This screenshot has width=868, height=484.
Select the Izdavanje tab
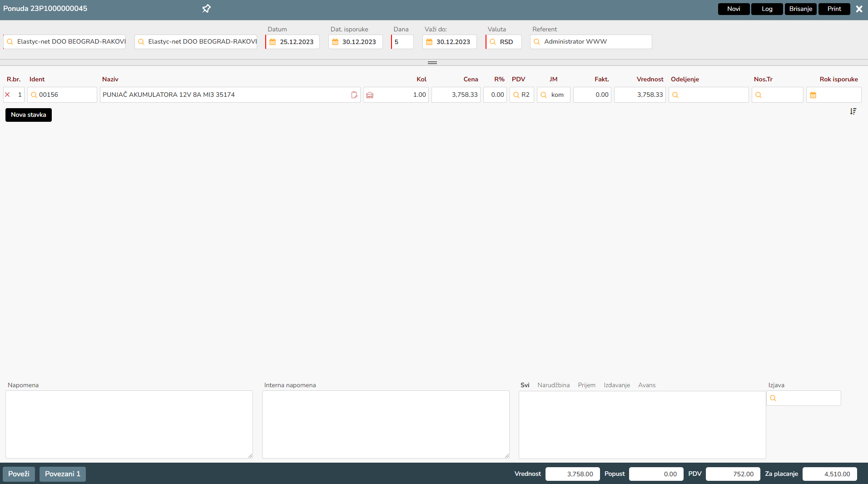[x=616, y=385]
